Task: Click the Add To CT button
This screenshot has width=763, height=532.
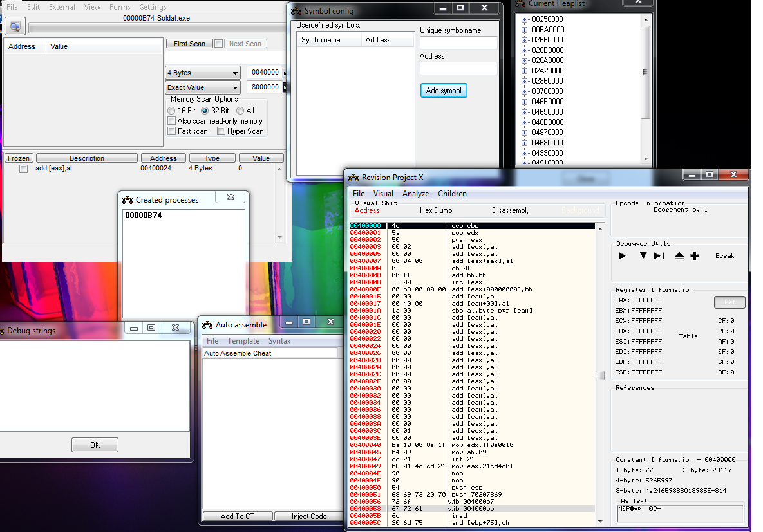Action: pyautogui.click(x=238, y=517)
